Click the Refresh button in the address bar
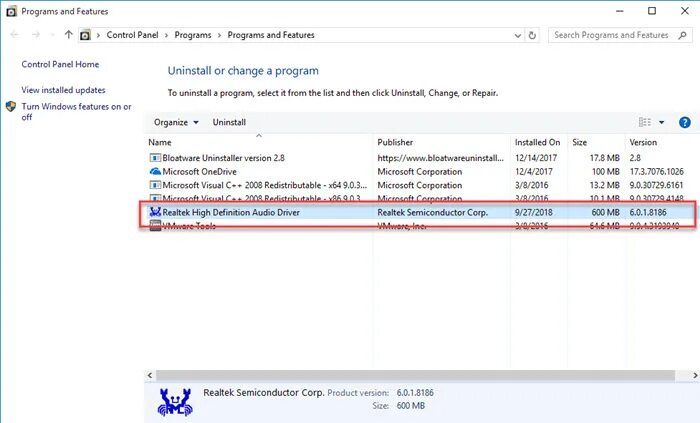This screenshot has height=423, width=700. pos(532,35)
